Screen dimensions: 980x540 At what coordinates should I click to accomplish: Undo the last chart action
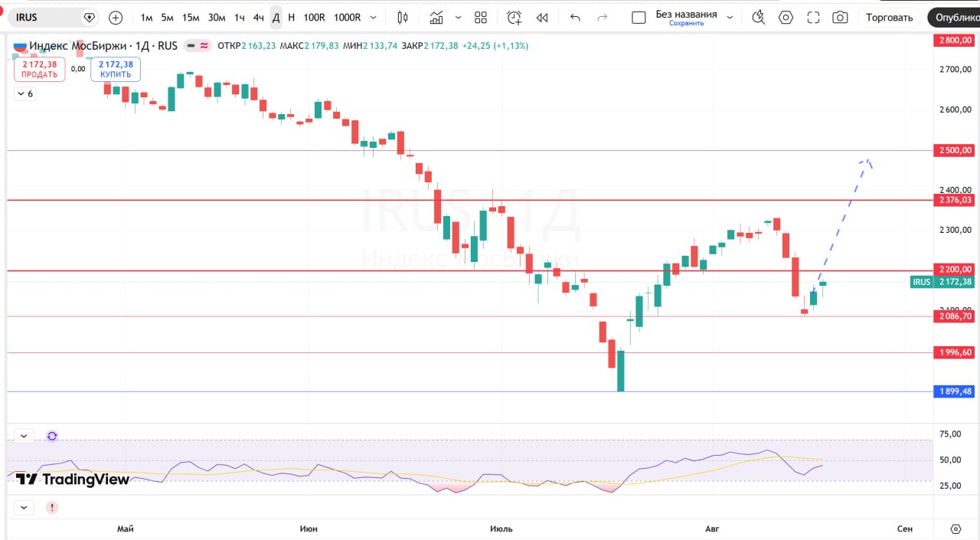coord(576,17)
